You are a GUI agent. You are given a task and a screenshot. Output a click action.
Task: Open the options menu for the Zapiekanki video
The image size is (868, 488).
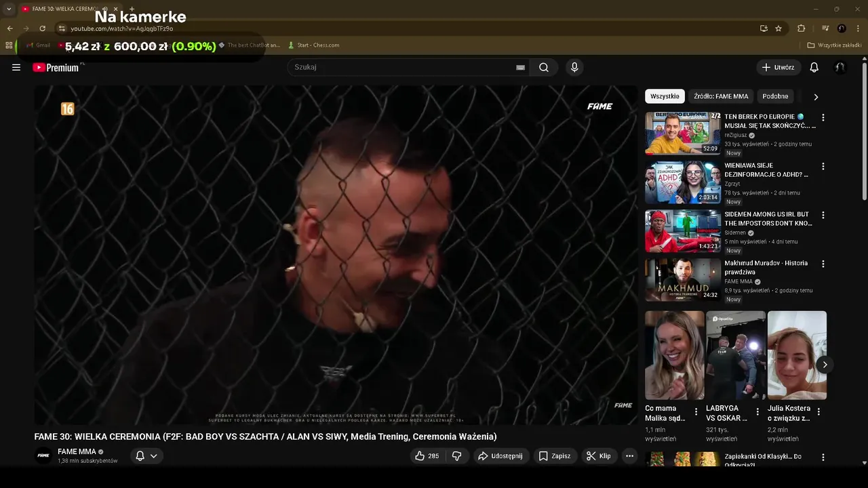(x=823, y=457)
